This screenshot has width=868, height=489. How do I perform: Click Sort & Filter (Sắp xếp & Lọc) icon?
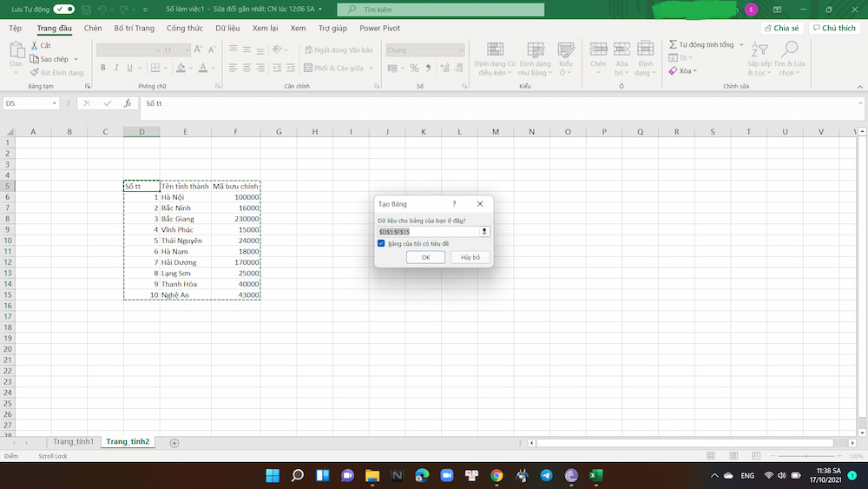759,50
